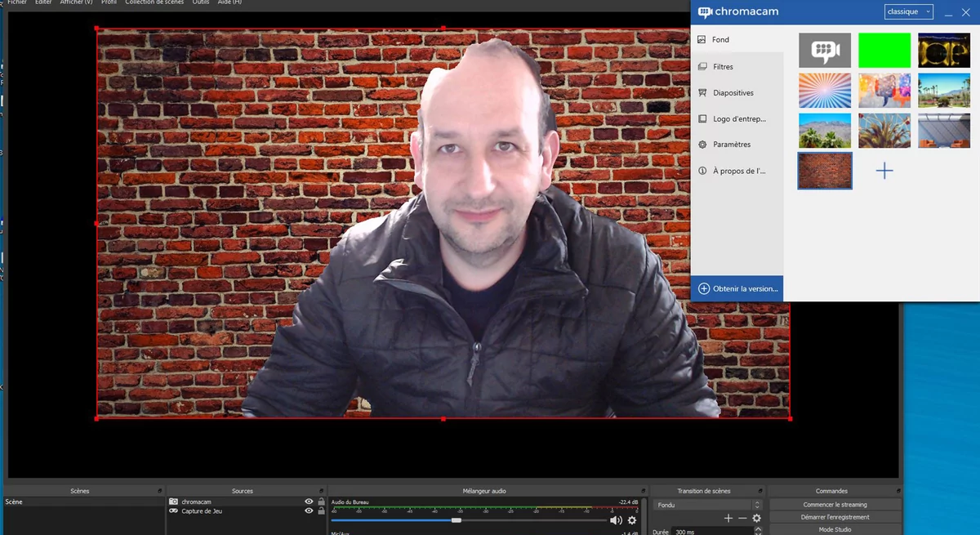Click the Durée 300 ms field

click(718, 531)
